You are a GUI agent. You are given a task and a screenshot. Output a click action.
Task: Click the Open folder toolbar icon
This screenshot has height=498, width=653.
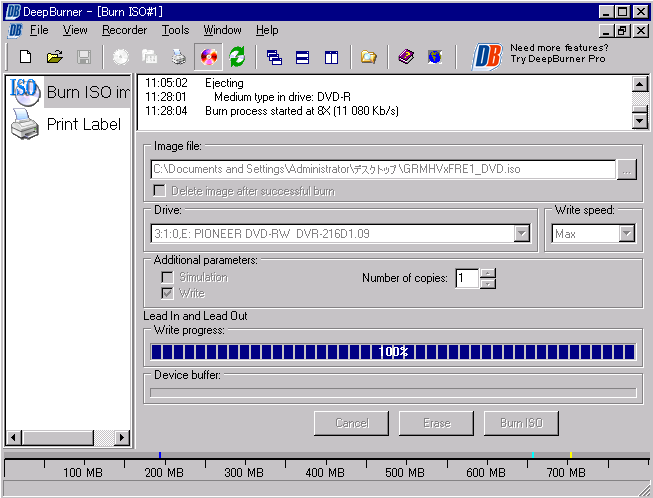click(55, 57)
